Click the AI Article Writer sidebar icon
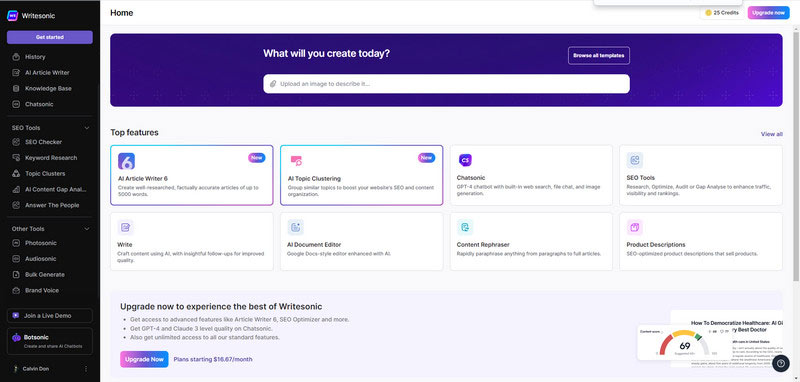 click(16, 72)
